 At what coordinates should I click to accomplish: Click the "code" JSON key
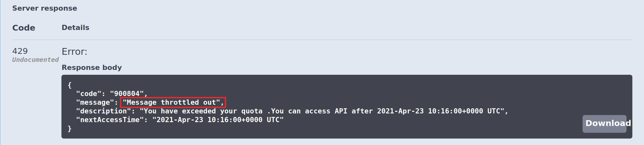click(89, 94)
